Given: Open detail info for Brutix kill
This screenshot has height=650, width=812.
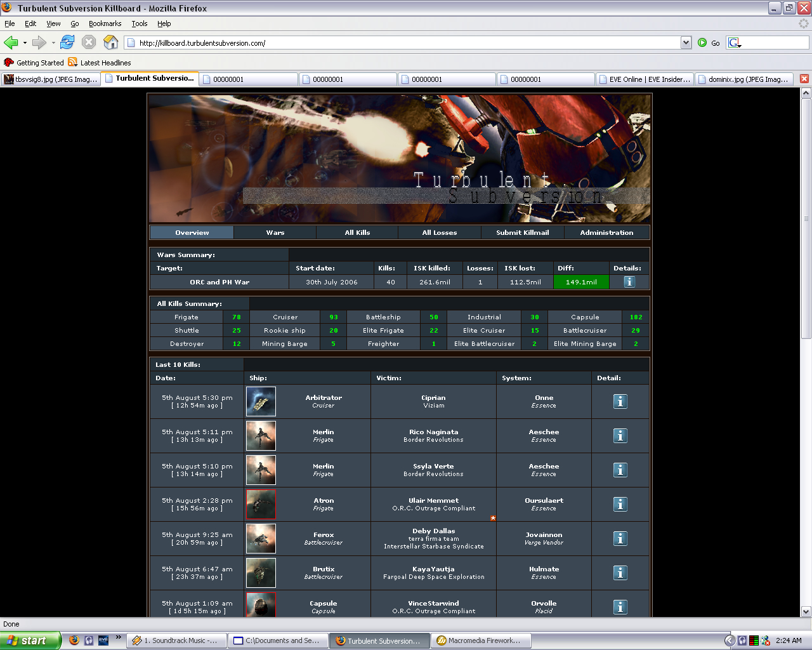Looking at the screenshot, I should pos(620,573).
